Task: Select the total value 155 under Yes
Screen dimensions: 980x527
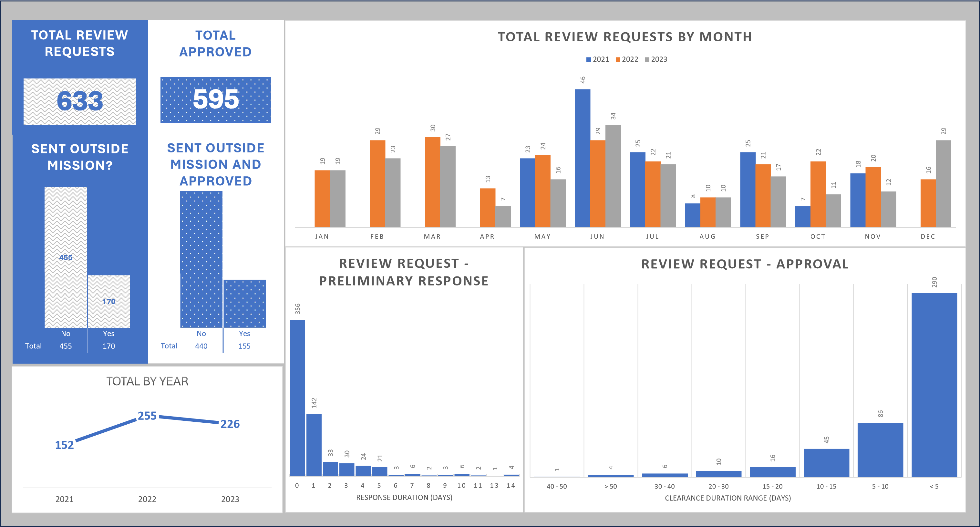Action: coord(245,346)
